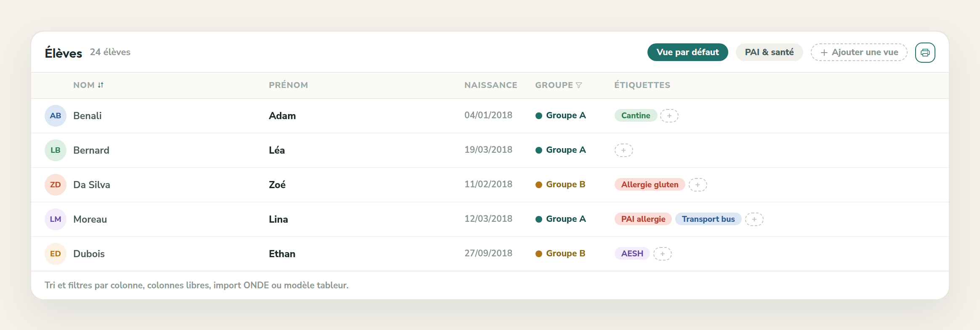The width and height of the screenshot is (980, 330).
Task: Open Groupe B selector for Da Silva
Action: tap(560, 184)
